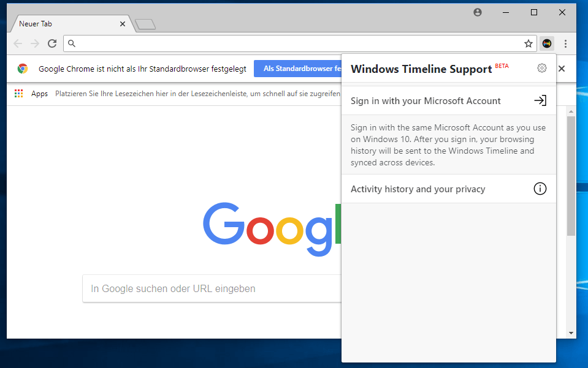Open extension settings gear icon
Screen dimensions: 588x368
pos(542,68)
